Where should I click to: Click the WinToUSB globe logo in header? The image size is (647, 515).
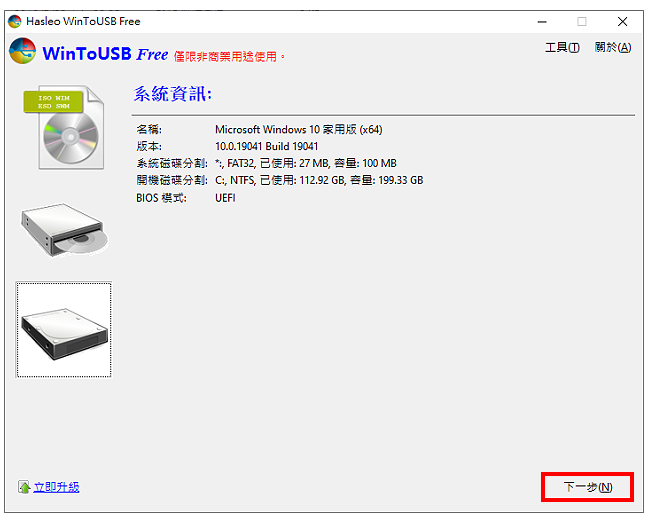pyautogui.click(x=22, y=51)
